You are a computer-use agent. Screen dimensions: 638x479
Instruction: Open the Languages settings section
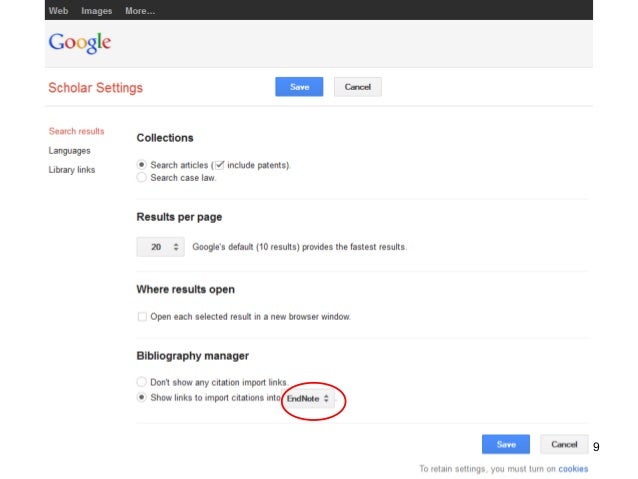(70, 151)
